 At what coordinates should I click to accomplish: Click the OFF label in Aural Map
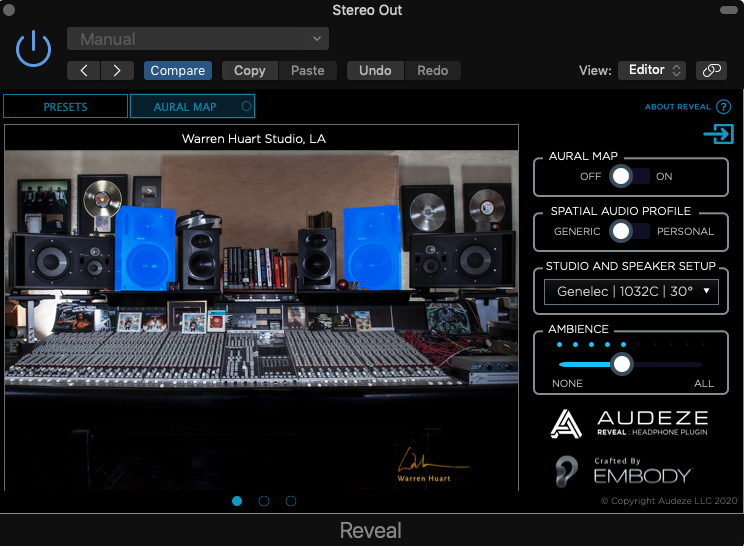[x=590, y=176]
